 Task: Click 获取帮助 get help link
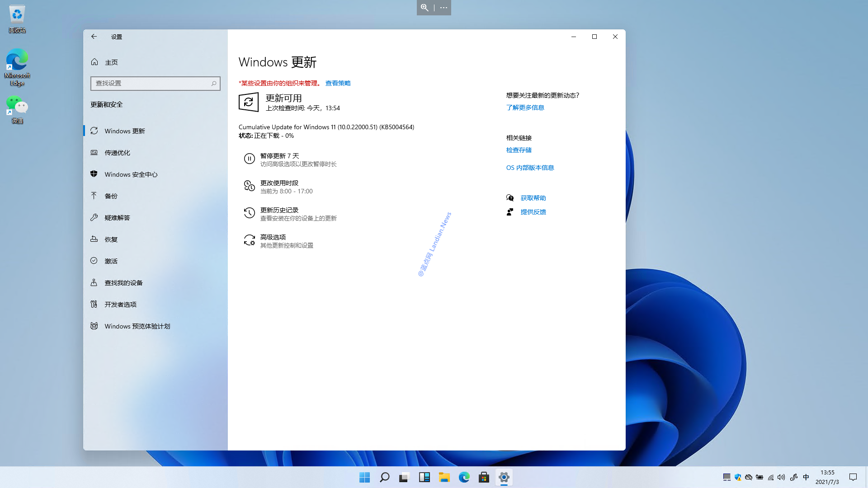tap(533, 198)
